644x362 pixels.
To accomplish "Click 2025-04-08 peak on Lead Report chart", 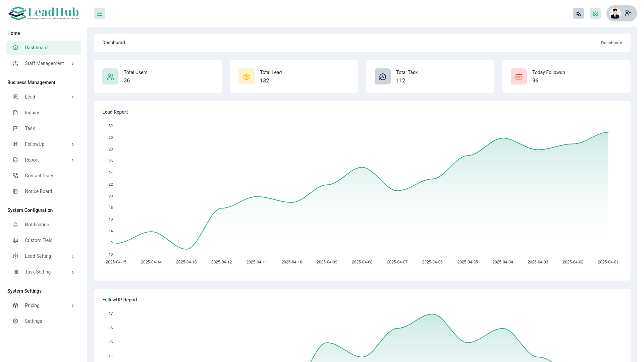I will (x=362, y=167).
